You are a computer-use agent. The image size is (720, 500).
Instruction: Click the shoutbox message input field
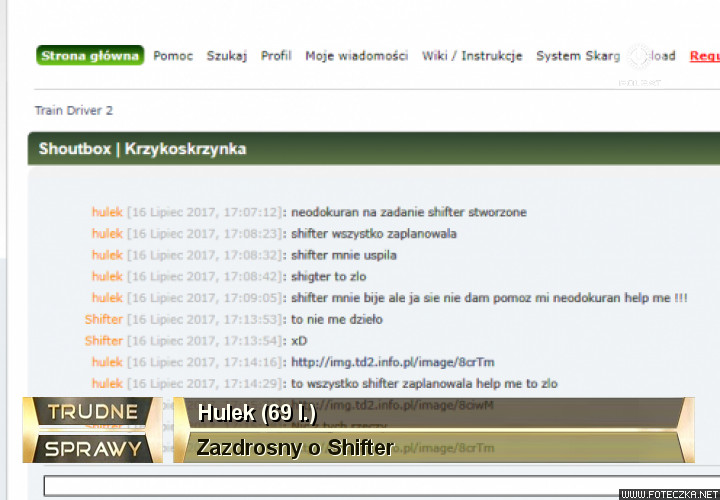pyautogui.click(x=382, y=486)
